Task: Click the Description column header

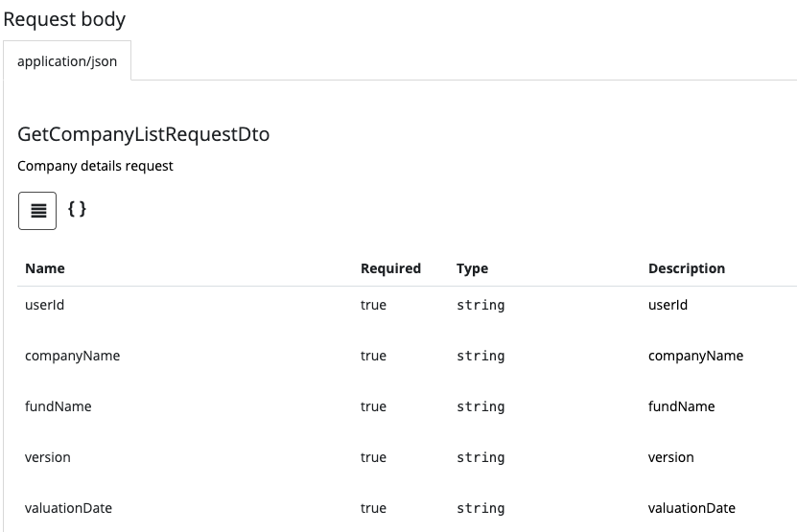Action: (x=687, y=268)
